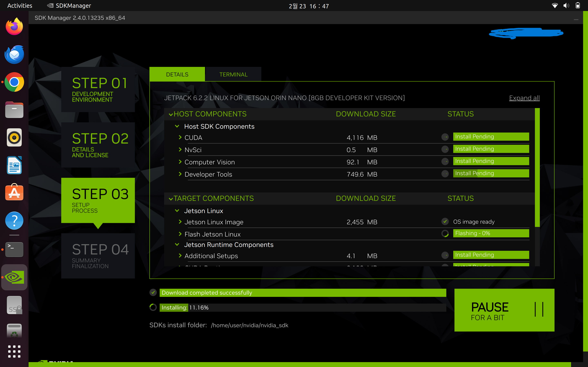Click the Download completed checkmark icon

pyautogui.click(x=153, y=293)
